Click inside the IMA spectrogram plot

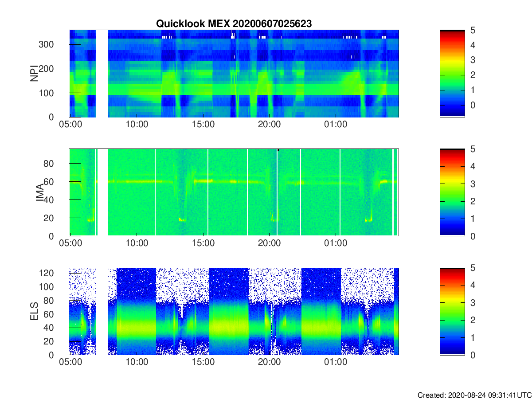pyautogui.click(x=234, y=192)
